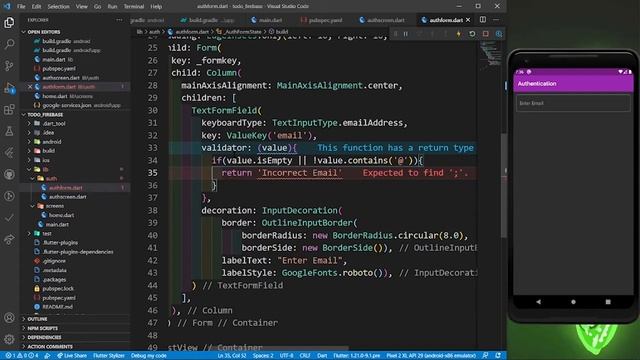
Task: Click the Android emulator Home button
Action: click(x=573, y=302)
